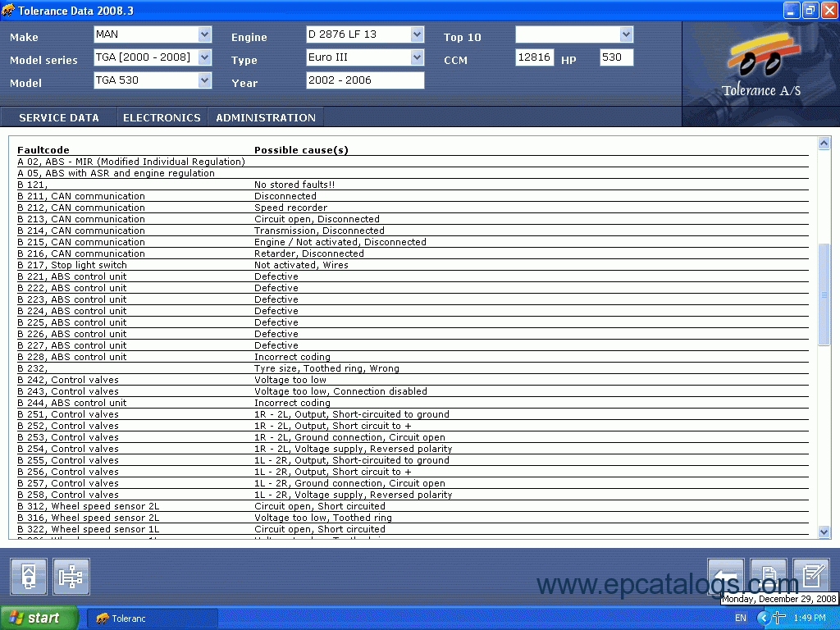Click the document page icon button
The width and height of the screenshot is (840, 630).
[769, 577]
